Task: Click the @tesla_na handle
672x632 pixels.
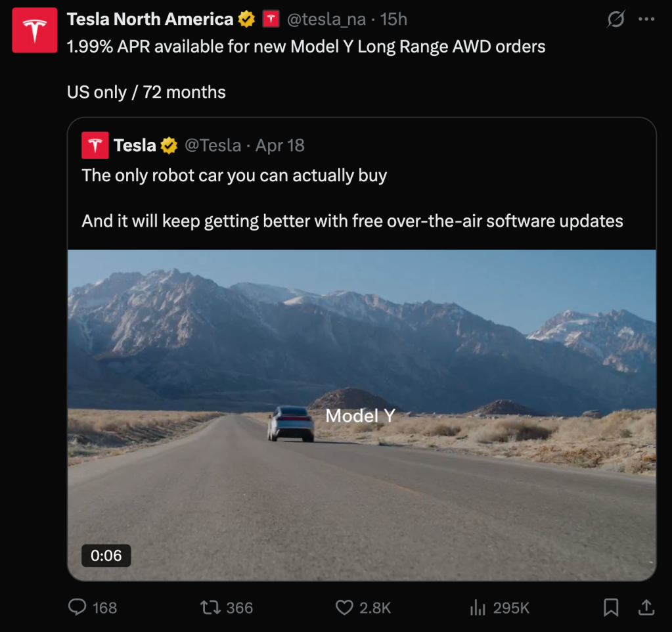Action: point(326,20)
